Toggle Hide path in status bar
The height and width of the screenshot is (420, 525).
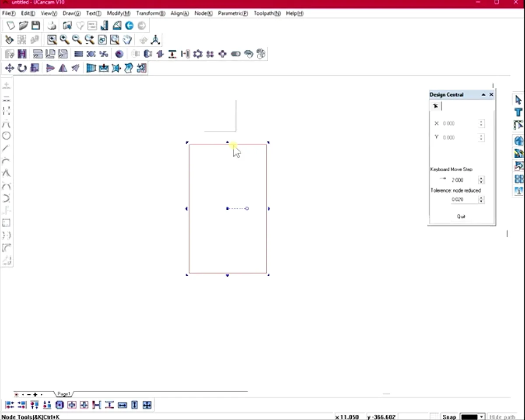[502, 417]
